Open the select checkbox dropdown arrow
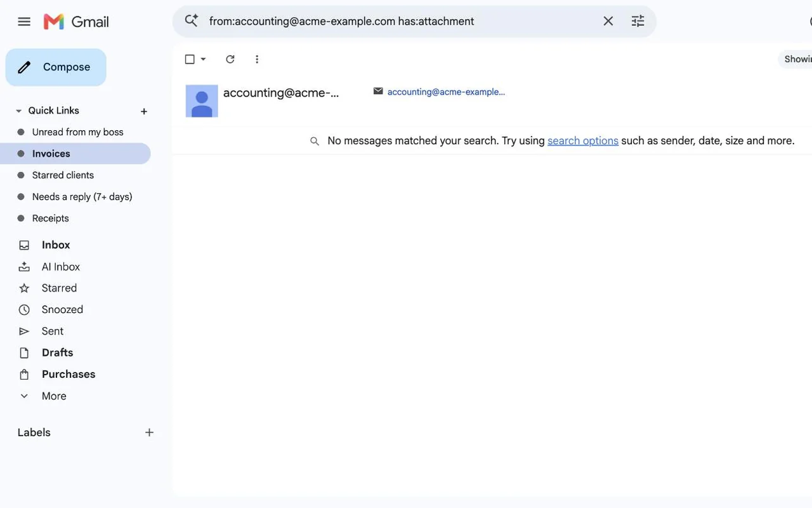This screenshot has width=812, height=508. tap(203, 59)
